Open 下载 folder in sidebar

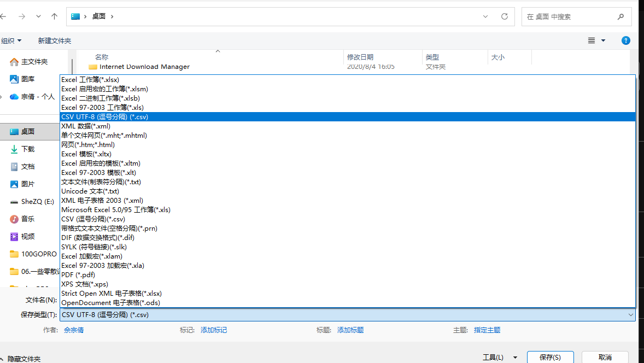point(22,149)
